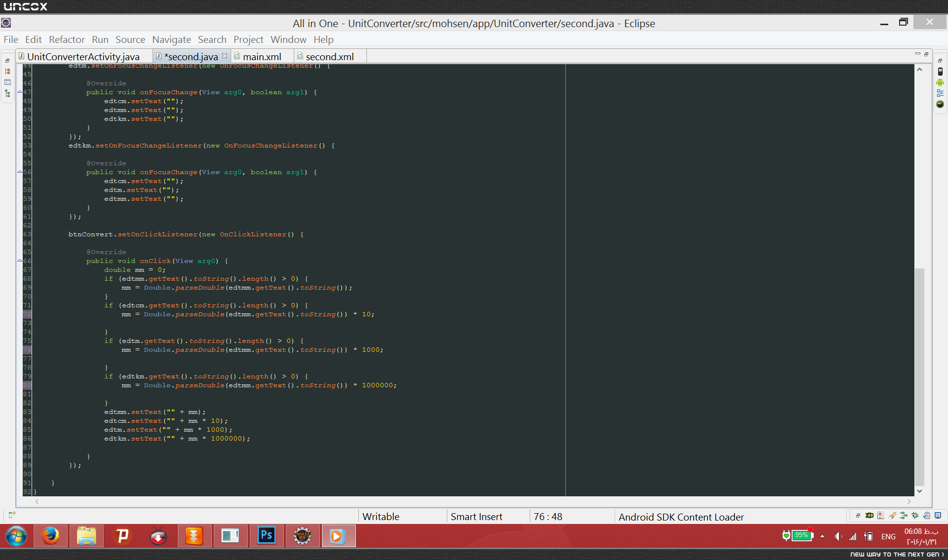Switch to UnitConverterActivity.java tab

83,57
